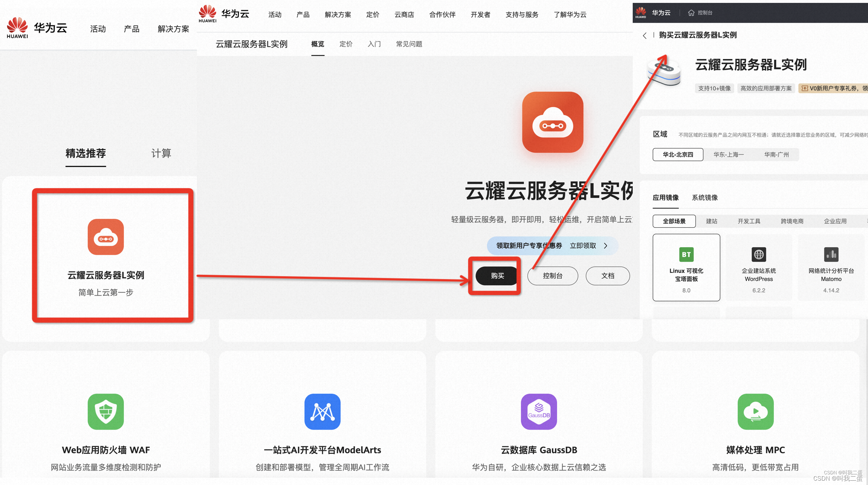Viewport: 868px width, 485px height.
Task: Switch to the 入门 tab
Action: click(x=374, y=44)
